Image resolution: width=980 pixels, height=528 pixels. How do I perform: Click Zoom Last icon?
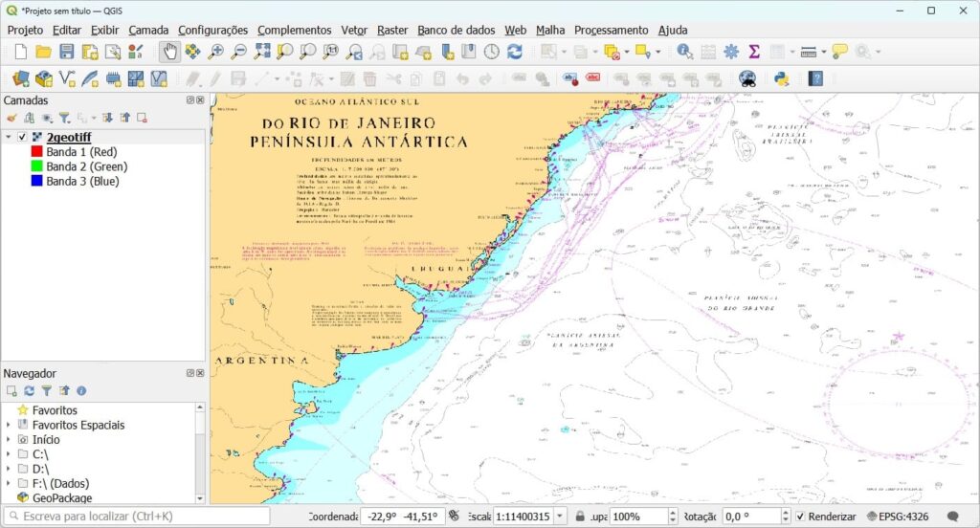tap(354, 52)
